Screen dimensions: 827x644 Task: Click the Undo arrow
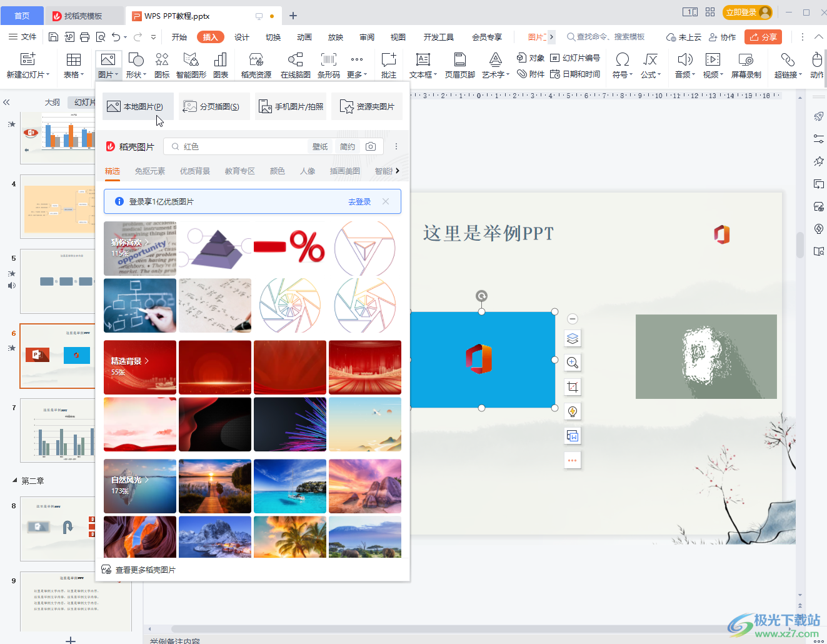[116, 37]
